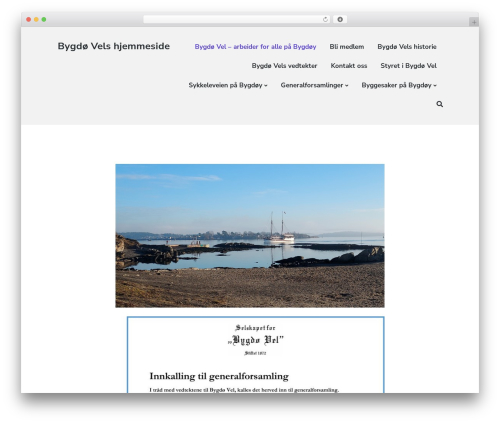This screenshot has width=500, height=423.
Task: Click the line "I tråd med vedtektene til Bygdø Vel"
Action: [x=244, y=390]
